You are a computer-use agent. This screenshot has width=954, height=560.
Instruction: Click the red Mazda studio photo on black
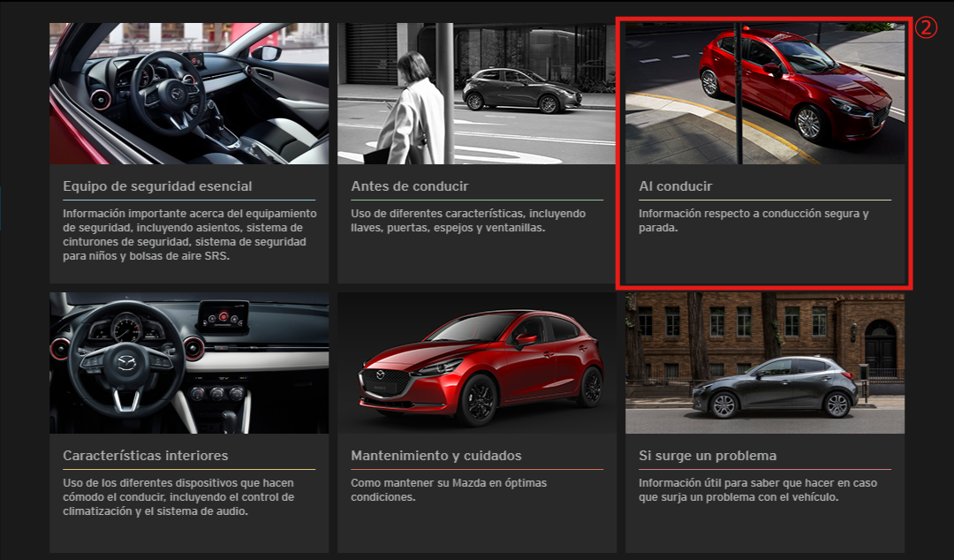coord(476,363)
